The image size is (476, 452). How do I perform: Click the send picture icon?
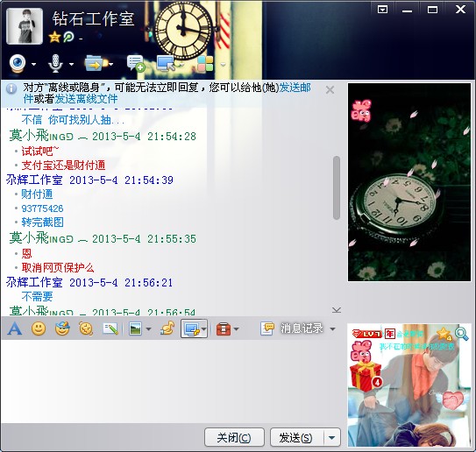pyautogui.click(x=135, y=328)
